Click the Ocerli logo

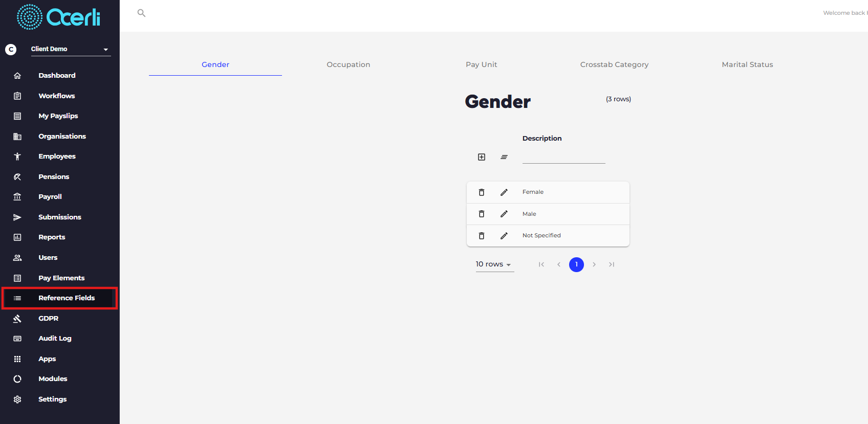click(x=59, y=17)
